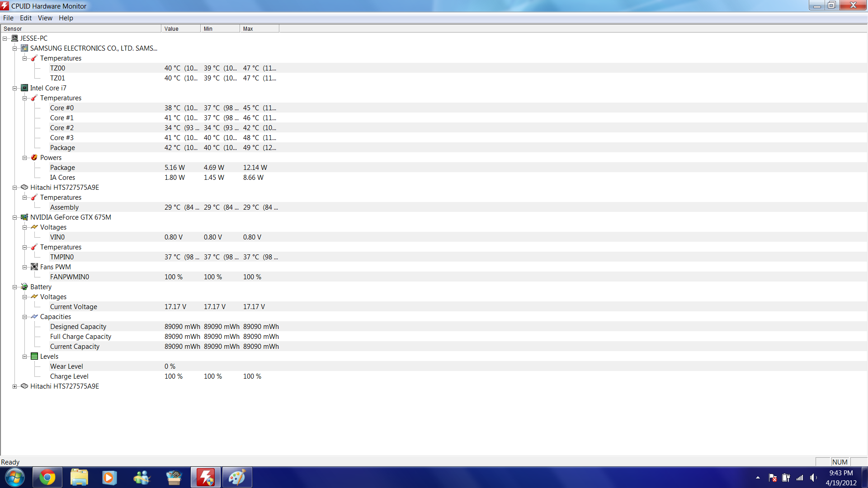The height and width of the screenshot is (488, 868).
Task: Click the Max column header
Action: [259, 28]
